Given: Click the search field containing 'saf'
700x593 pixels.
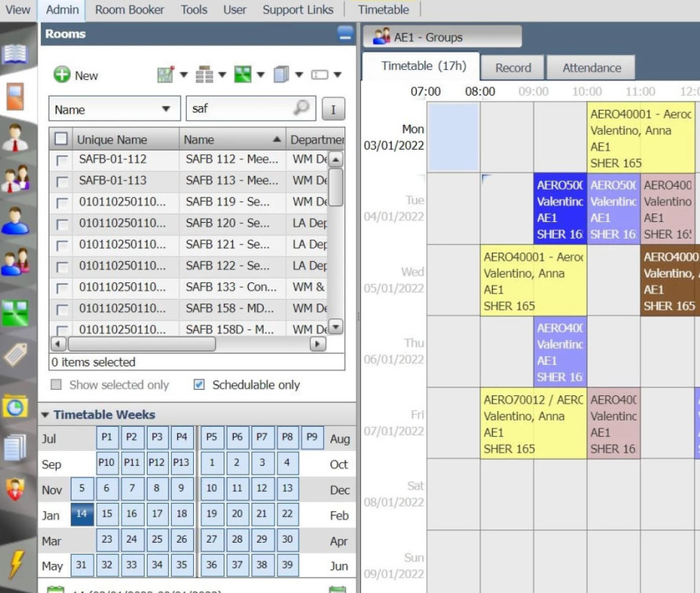Looking at the screenshot, I should pos(239,109).
